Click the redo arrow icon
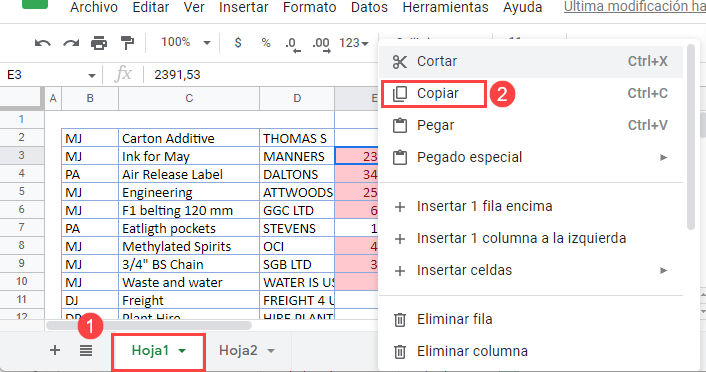This screenshot has height=372, width=706. [x=71, y=43]
